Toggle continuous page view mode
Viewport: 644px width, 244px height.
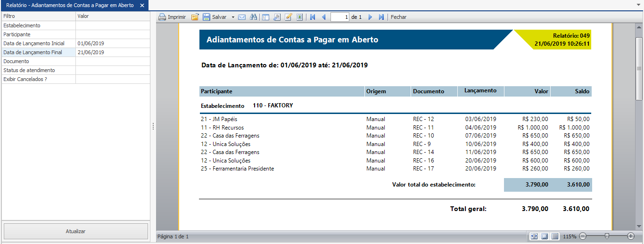point(555,236)
